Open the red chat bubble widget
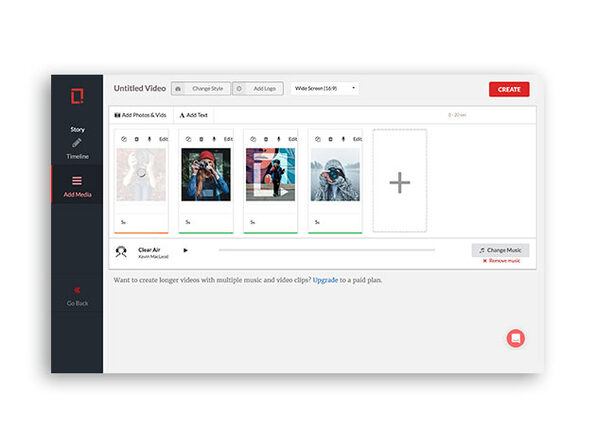Image resolution: width=596 pixels, height=447 pixels. tap(515, 338)
